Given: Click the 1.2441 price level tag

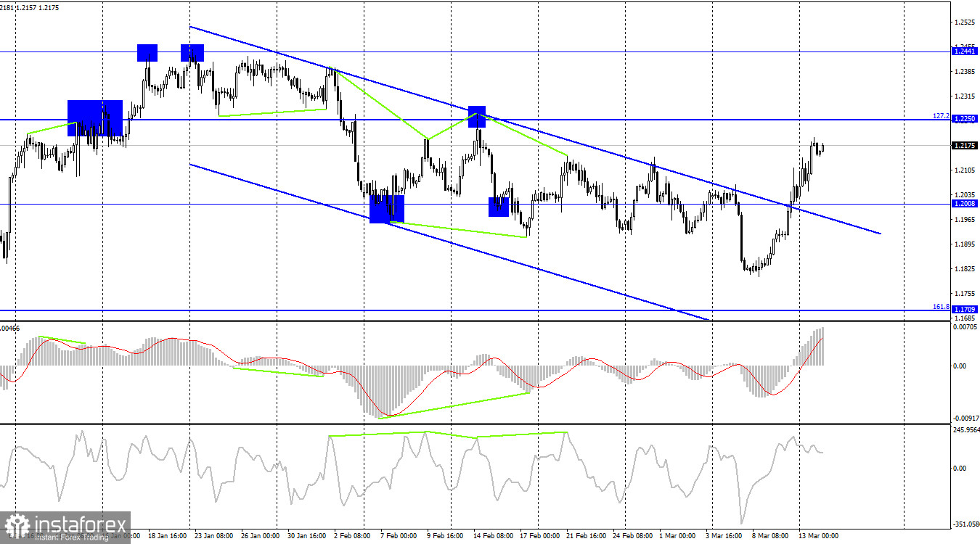Looking at the screenshot, I should click(965, 51).
